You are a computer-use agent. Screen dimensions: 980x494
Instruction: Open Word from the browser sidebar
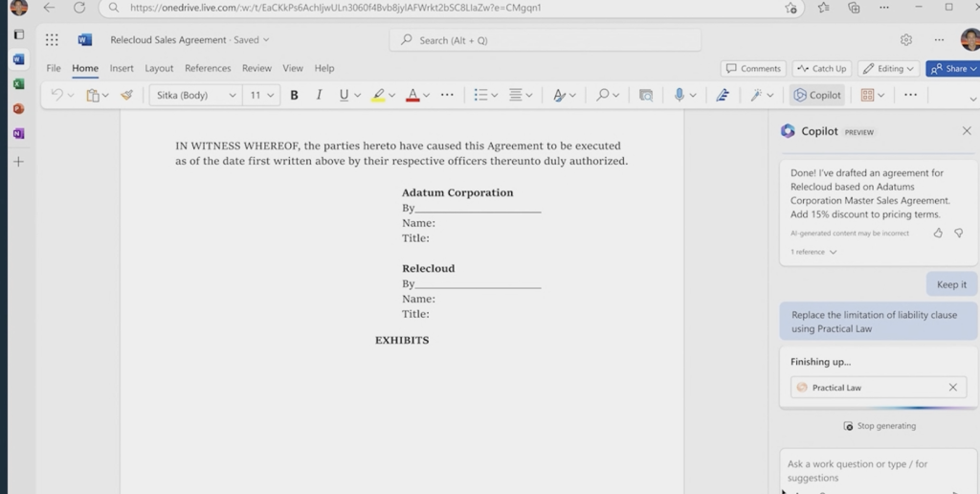(19, 59)
